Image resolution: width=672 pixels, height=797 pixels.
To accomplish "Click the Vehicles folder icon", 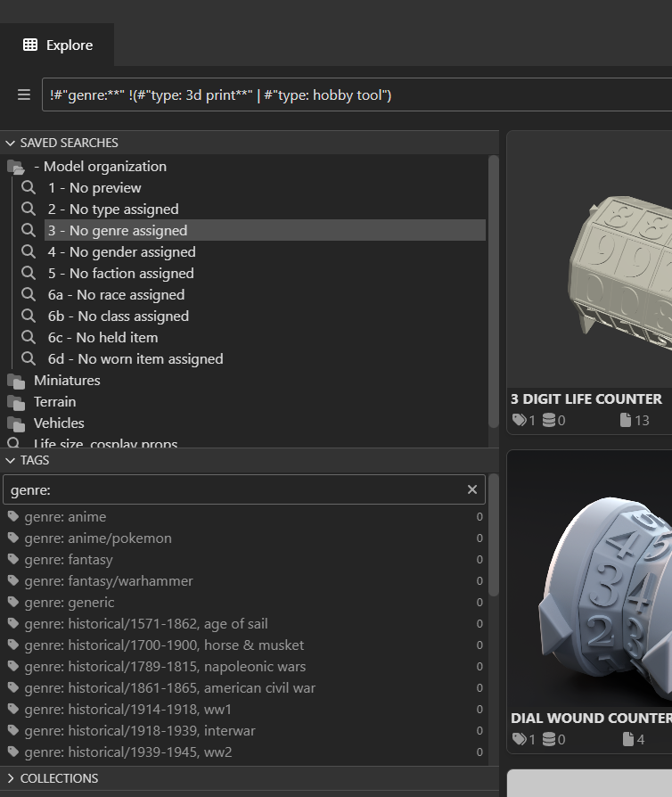I will point(16,423).
